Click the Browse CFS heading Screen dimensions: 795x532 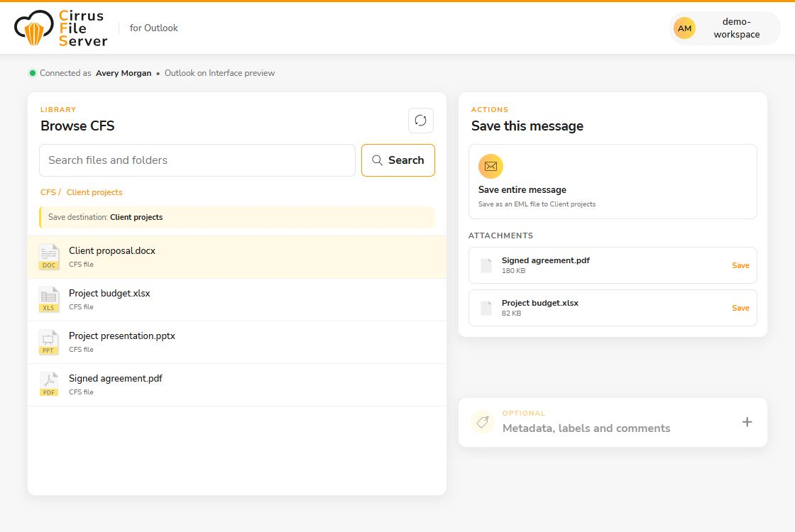point(77,126)
